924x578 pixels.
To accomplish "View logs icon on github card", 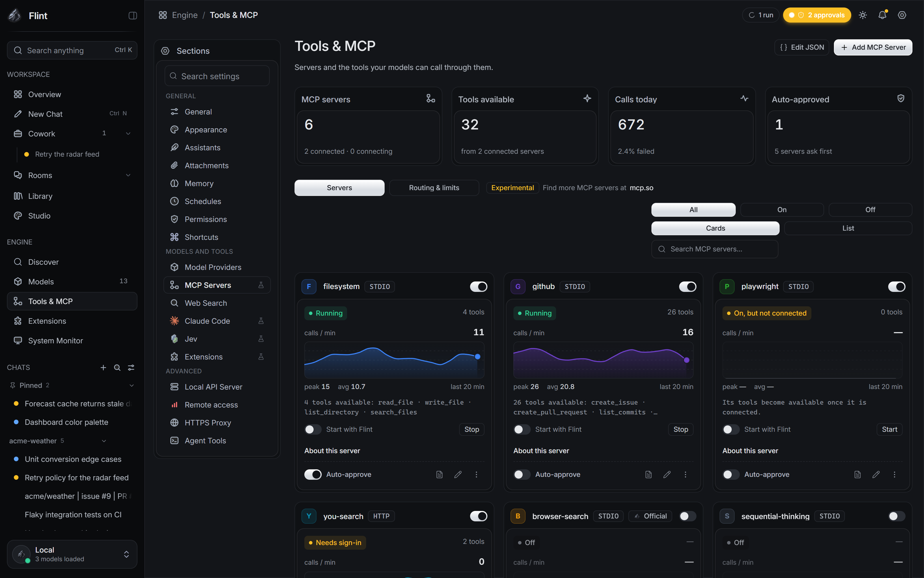I will coord(648,475).
